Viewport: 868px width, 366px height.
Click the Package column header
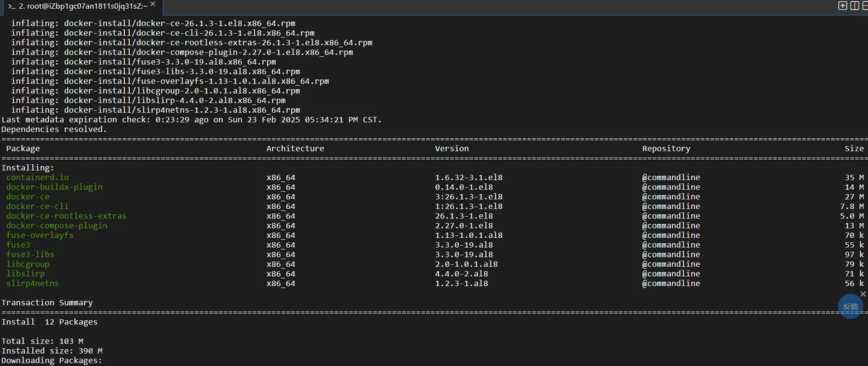23,149
